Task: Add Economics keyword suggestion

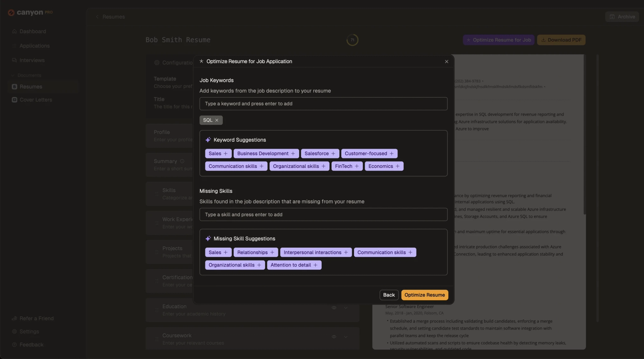Action: pos(384,166)
